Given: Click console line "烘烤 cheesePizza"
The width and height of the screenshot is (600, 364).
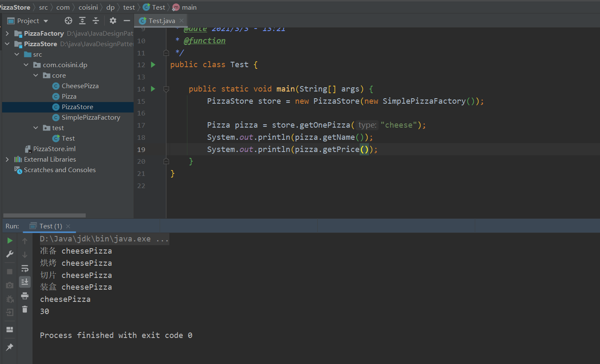Looking at the screenshot, I should pyautogui.click(x=76, y=263).
